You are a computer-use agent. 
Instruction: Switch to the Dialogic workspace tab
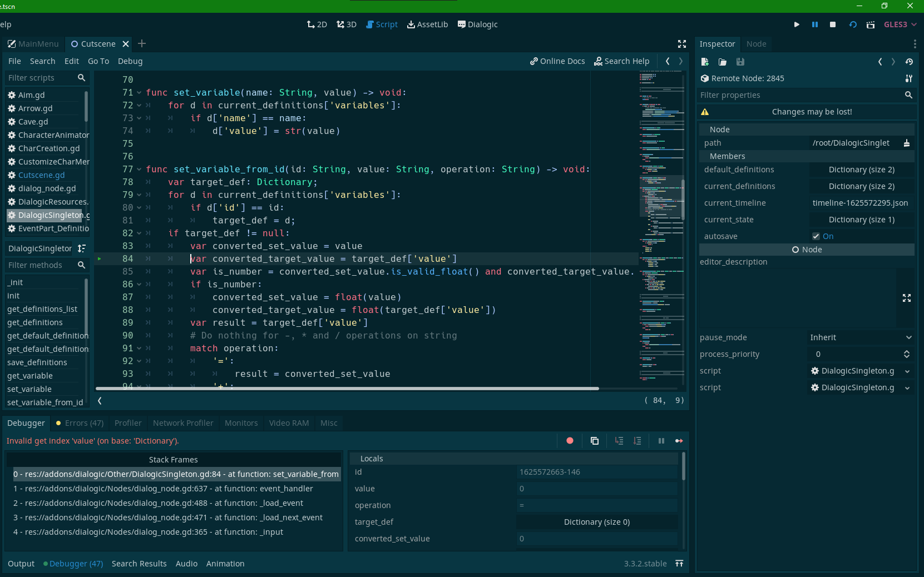click(477, 24)
